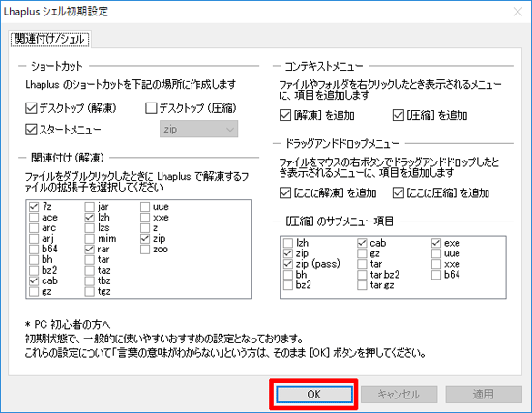Check bz2 in compress submenu list
The height and width of the screenshot is (413, 532).
tap(288, 285)
